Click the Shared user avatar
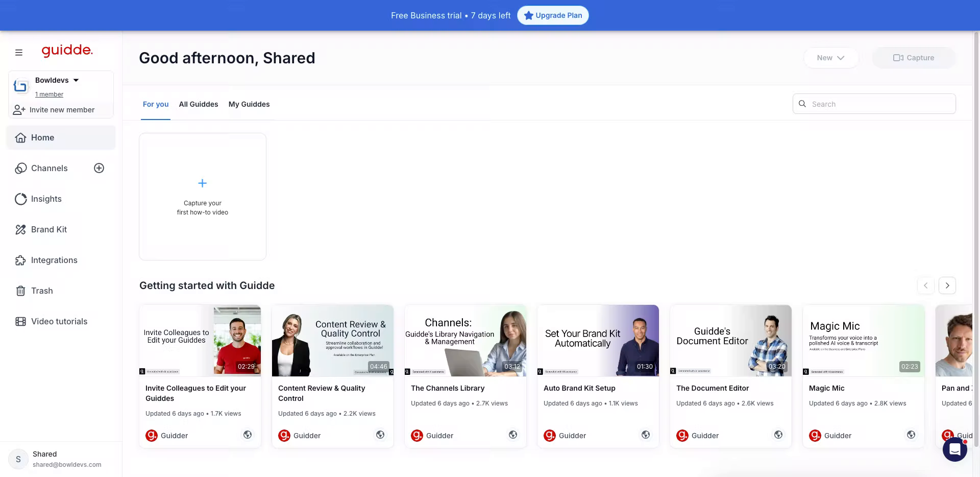The height and width of the screenshot is (477, 980). 18,459
